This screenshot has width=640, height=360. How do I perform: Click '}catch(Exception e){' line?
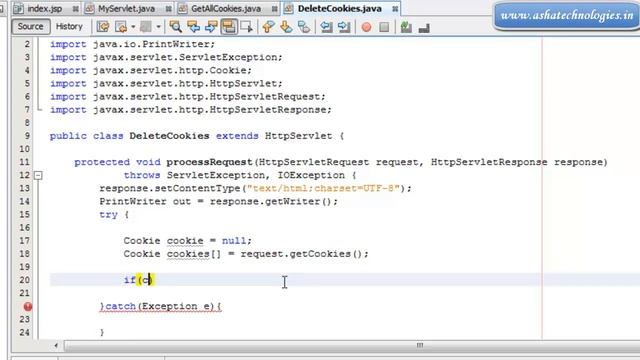tap(160, 307)
